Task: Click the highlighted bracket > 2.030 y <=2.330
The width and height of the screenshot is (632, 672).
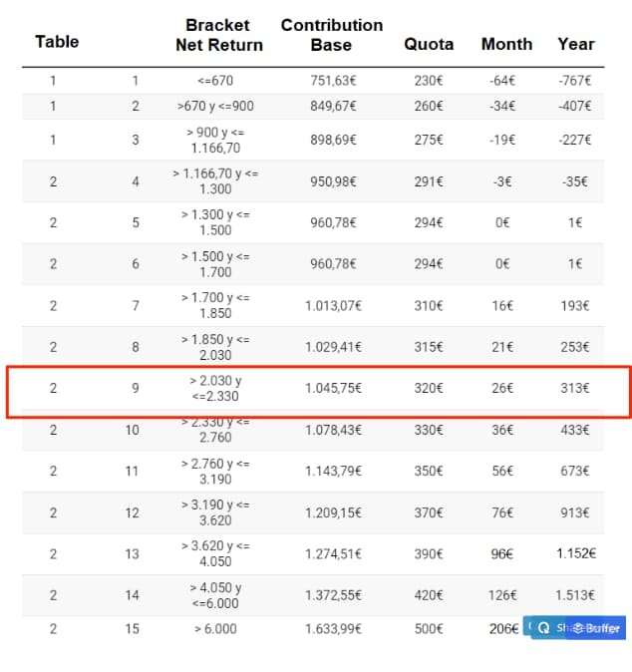Action: coord(216,388)
